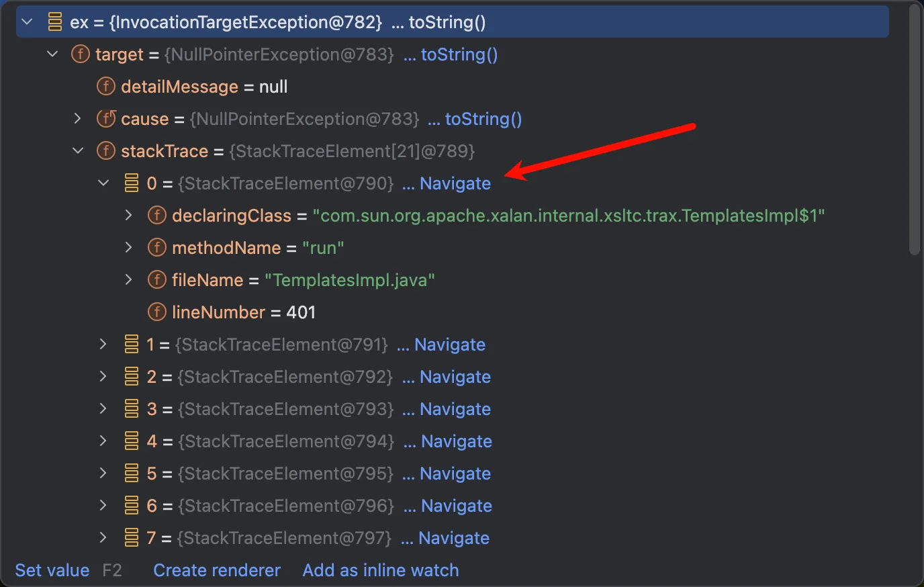Click Add as inline watch

click(381, 570)
